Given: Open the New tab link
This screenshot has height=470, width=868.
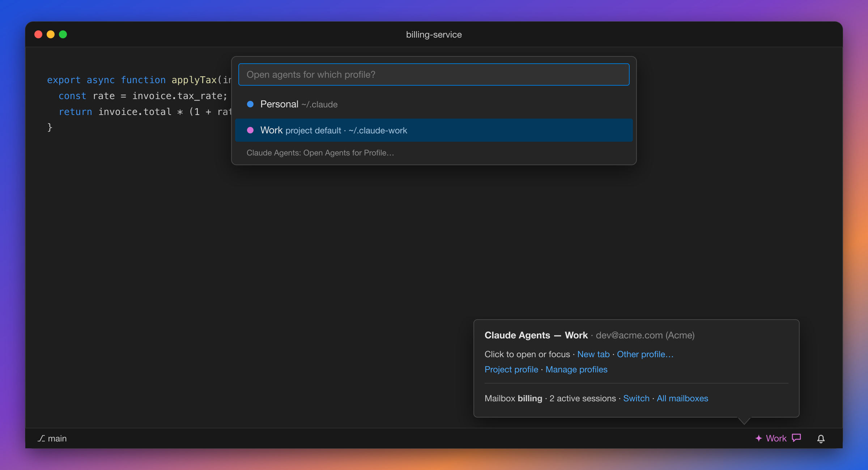Looking at the screenshot, I should [x=593, y=354].
